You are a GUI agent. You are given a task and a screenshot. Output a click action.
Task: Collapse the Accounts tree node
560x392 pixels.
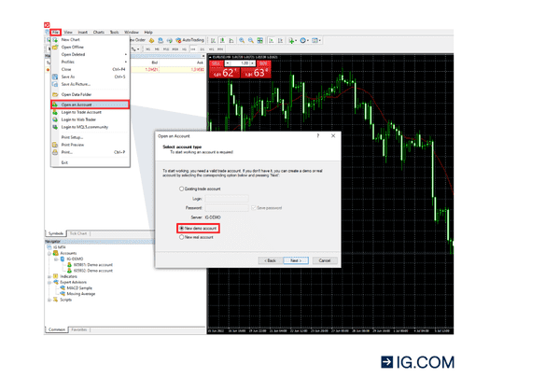click(49, 253)
